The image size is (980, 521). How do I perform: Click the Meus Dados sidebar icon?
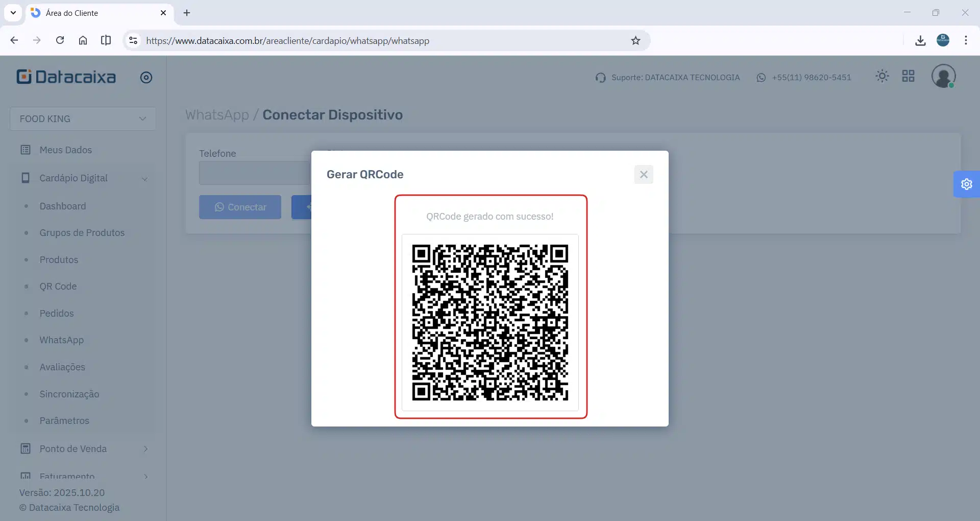click(x=26, y=150)
